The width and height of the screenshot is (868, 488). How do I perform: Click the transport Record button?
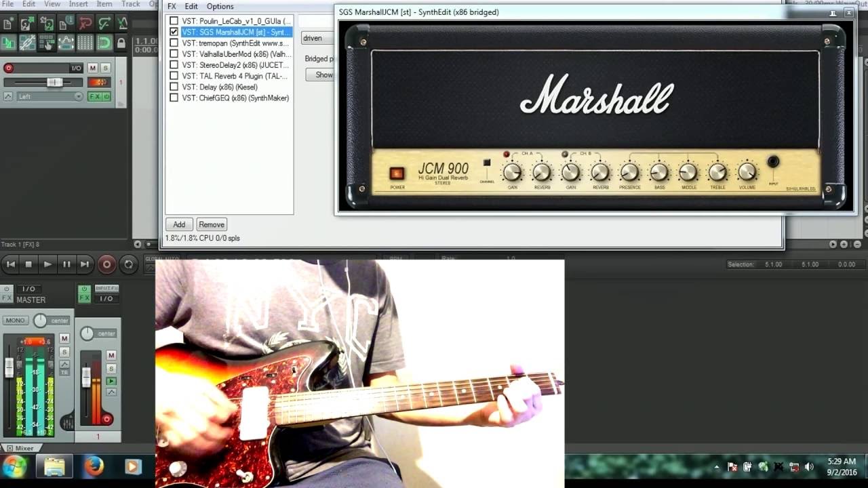[x=106, y=264]
